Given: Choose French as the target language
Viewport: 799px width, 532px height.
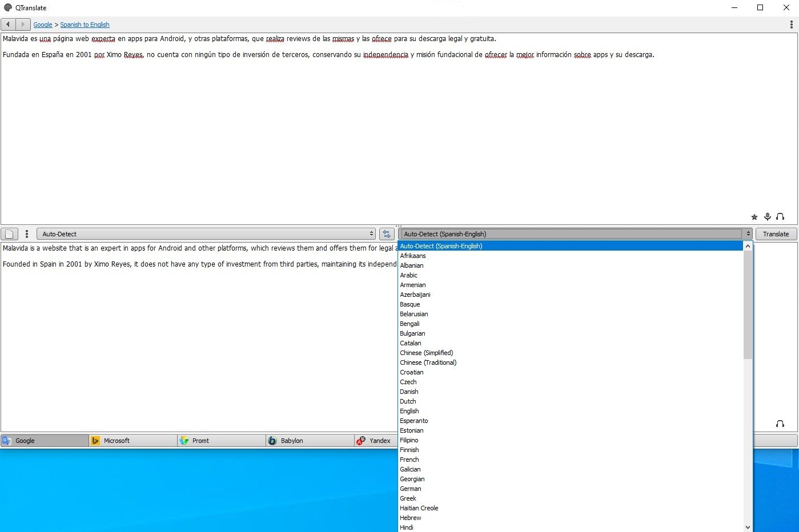Looking at the screenshot, I should tap(571, 460).
